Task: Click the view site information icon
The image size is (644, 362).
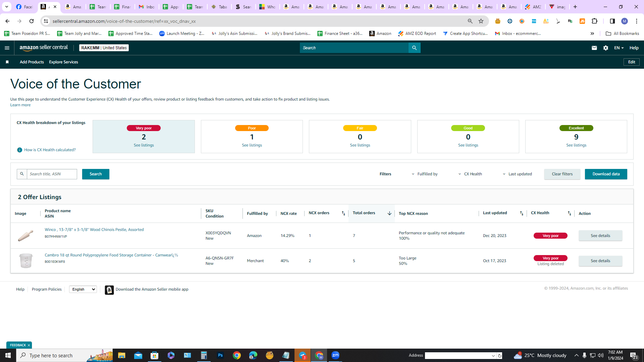Action: click(x=46, y=21)
